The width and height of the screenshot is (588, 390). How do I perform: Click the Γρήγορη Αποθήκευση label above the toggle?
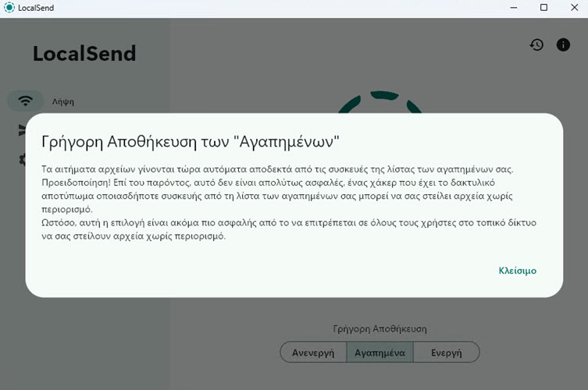[380, 329]
